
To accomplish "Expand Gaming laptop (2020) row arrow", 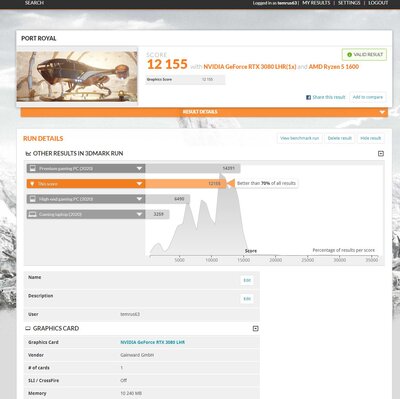I will [x=139, y=214].
